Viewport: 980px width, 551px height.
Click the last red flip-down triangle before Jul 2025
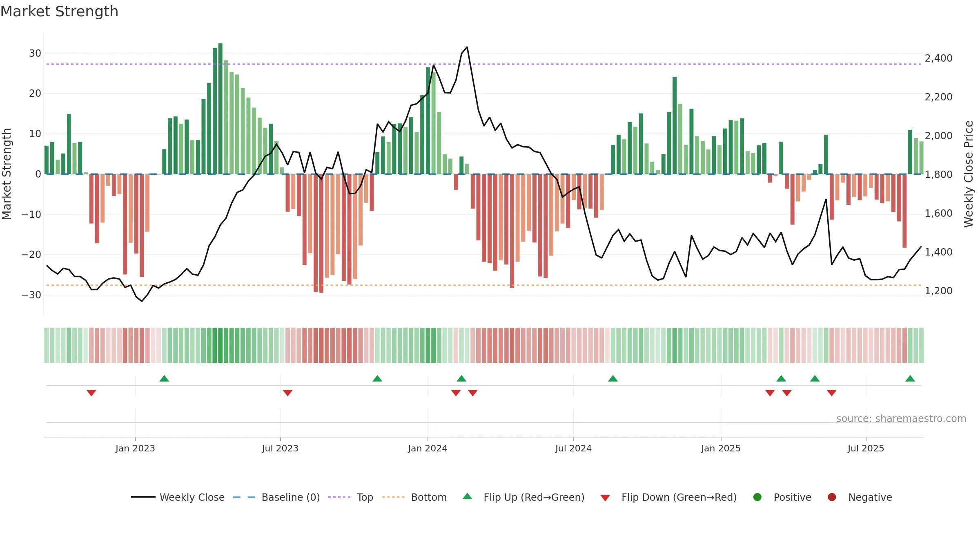pos(832,393)
